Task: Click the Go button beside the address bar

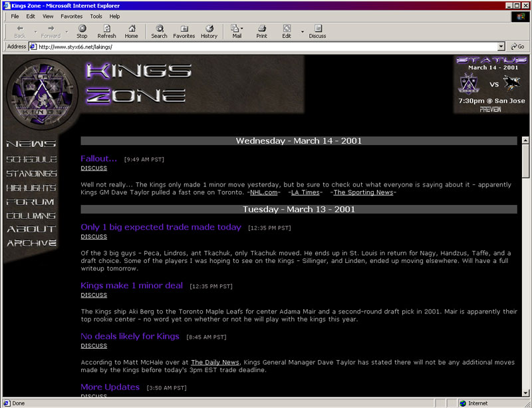Action: pos(518,47)
